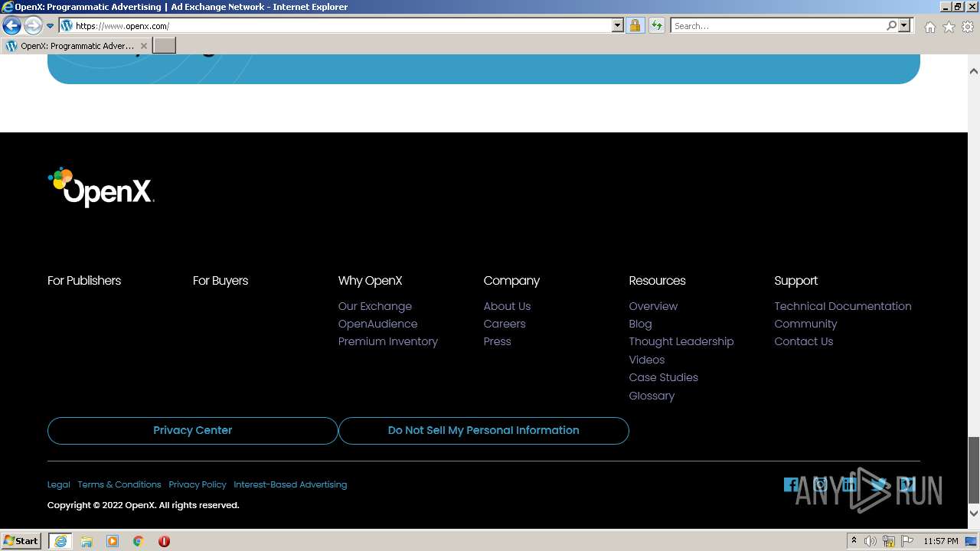Viewport: 980px width, 551px height.
Task: Click the Instagram social icon
Action: click(x=820, y=484)
